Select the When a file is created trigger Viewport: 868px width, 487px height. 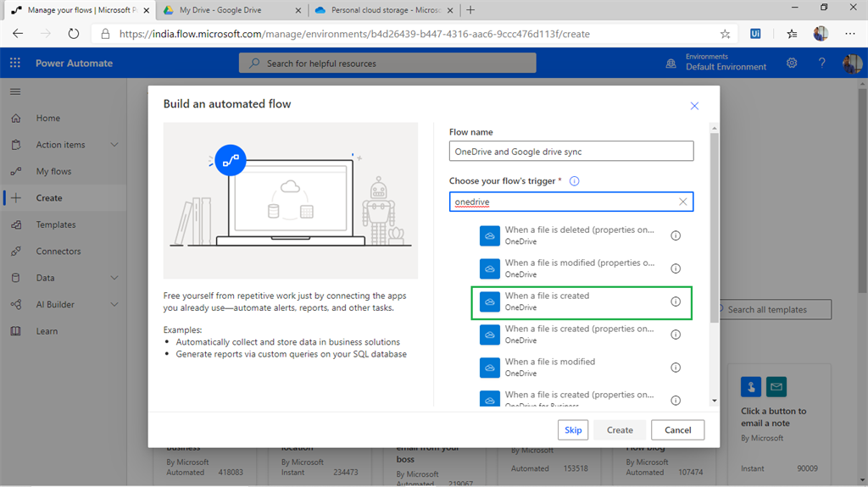tap(581, 302)
